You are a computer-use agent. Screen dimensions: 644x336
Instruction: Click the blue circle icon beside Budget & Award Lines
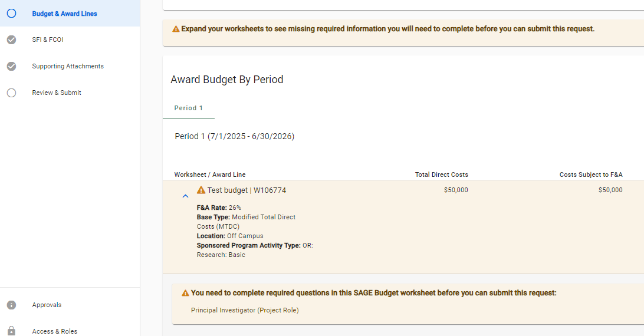tap(11, 14)
